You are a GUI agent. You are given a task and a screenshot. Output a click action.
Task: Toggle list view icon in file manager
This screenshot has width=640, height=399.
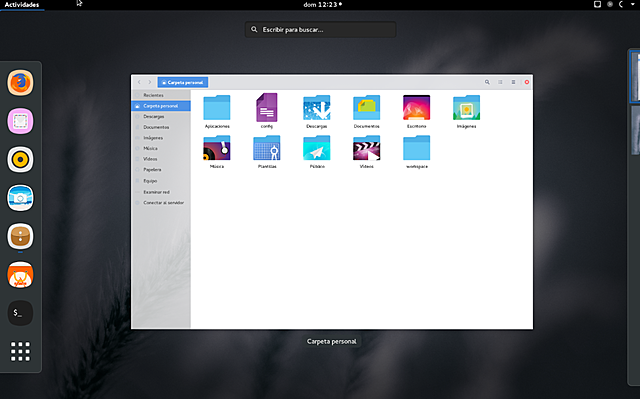(x=500, y=82)
